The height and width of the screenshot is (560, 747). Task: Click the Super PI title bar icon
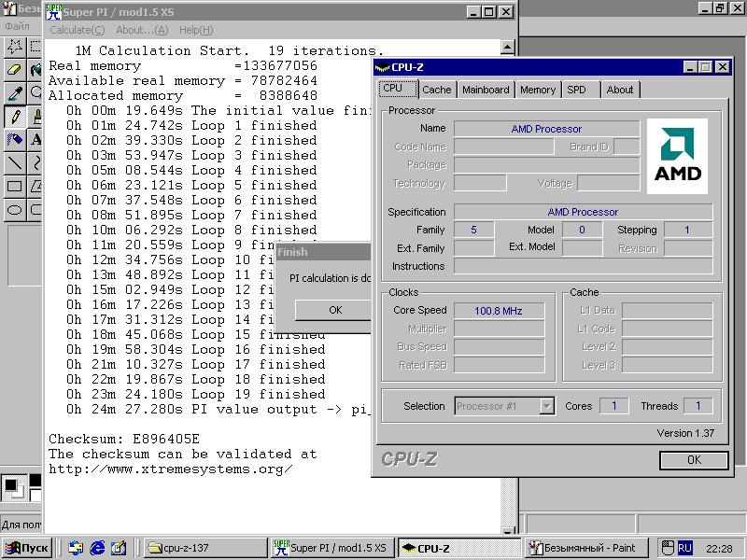click(x=53, y=12)
